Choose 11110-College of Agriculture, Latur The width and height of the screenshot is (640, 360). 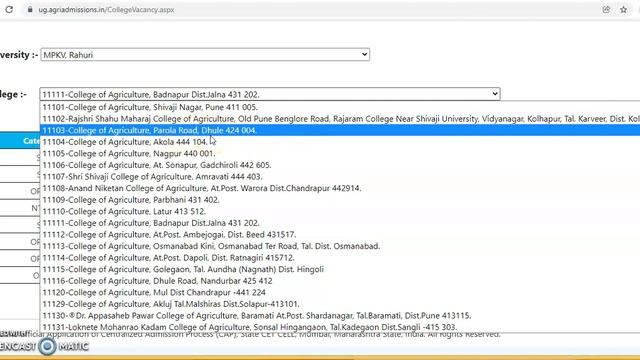coord(340,211)
